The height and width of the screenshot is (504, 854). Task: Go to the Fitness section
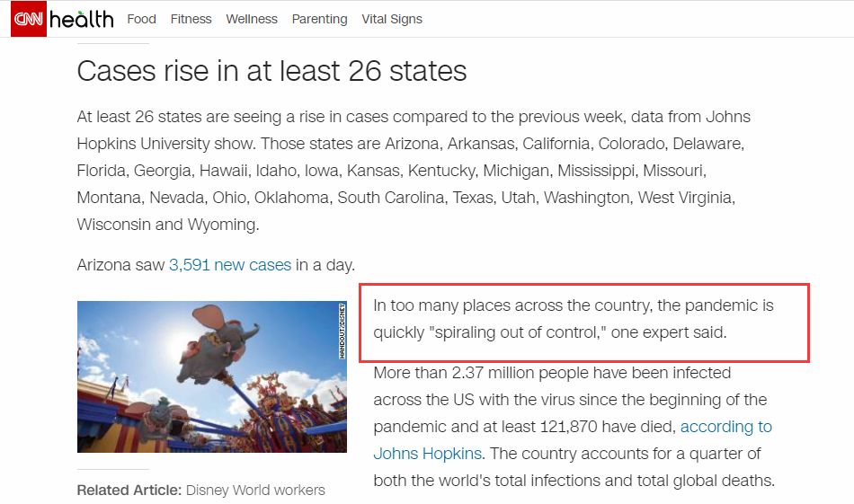point(191,19)
